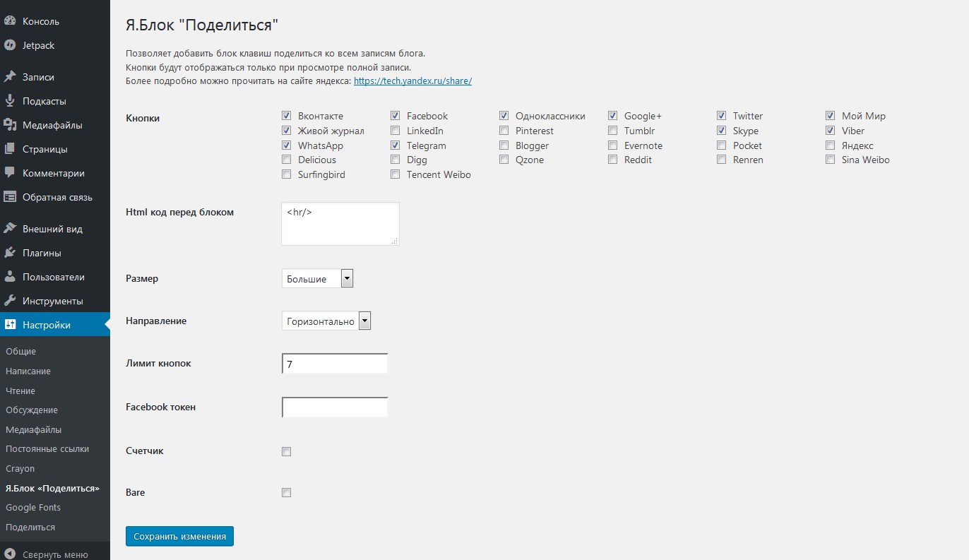This screenshot has width=969, height=560.
Task: Open Написание settings submenu item
Action: [x=28, y=371]
